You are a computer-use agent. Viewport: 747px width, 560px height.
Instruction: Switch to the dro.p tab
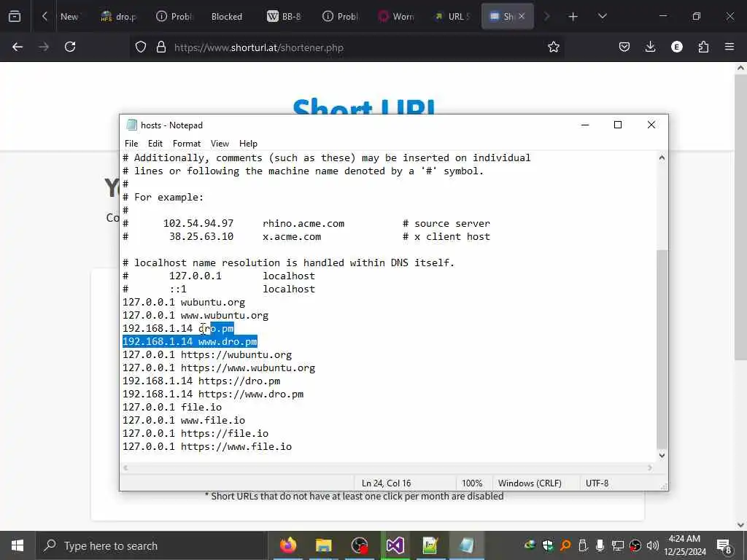(x=119, y=17)
